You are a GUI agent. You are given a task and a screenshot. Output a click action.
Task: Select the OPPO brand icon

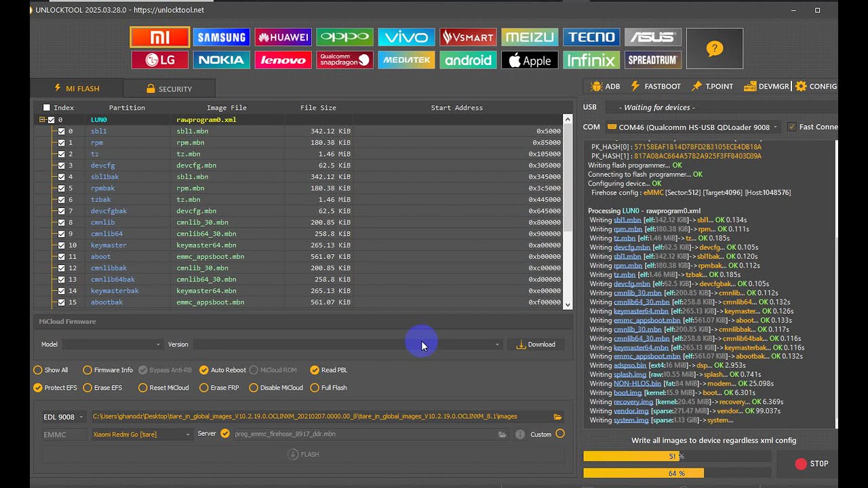click(344, 37)
